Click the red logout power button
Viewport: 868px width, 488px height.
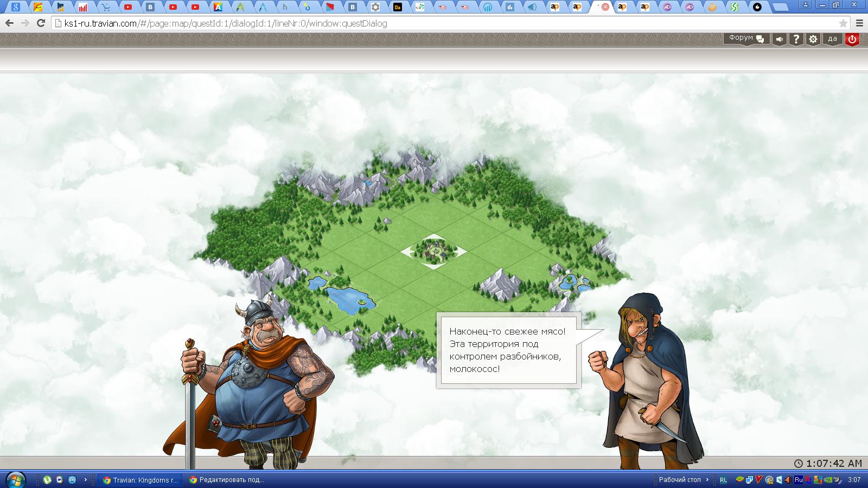[x=852, y=39]
